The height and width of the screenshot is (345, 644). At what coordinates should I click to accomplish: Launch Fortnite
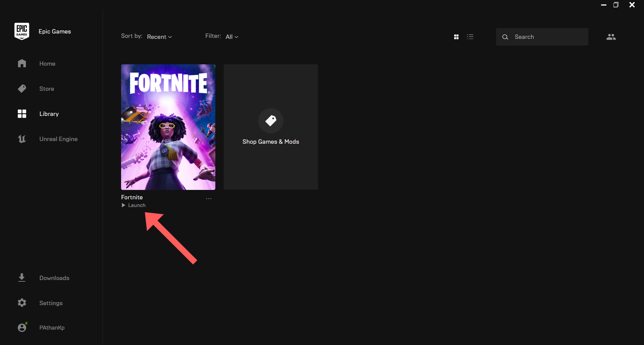(134, 205)
